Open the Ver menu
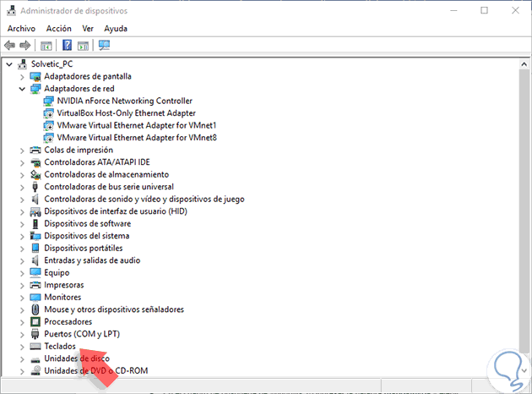This screenshot has height=394, width=532. click(x=88, y=29)
